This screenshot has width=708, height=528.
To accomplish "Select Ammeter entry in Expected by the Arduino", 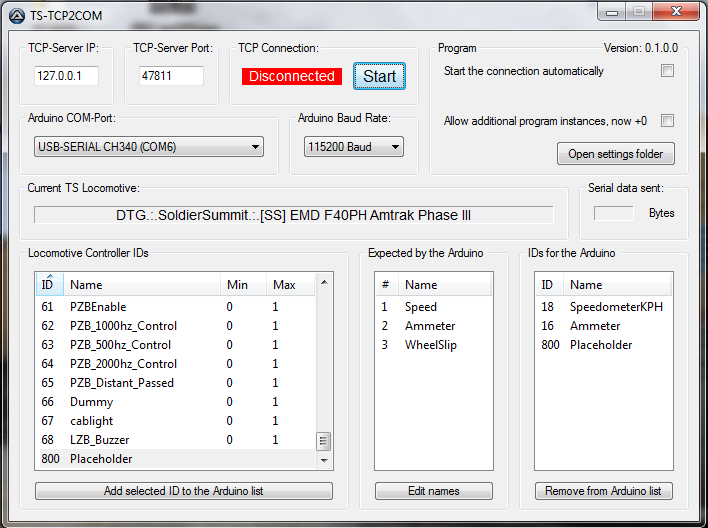I will pyautogui.click(x=433, y=326).
